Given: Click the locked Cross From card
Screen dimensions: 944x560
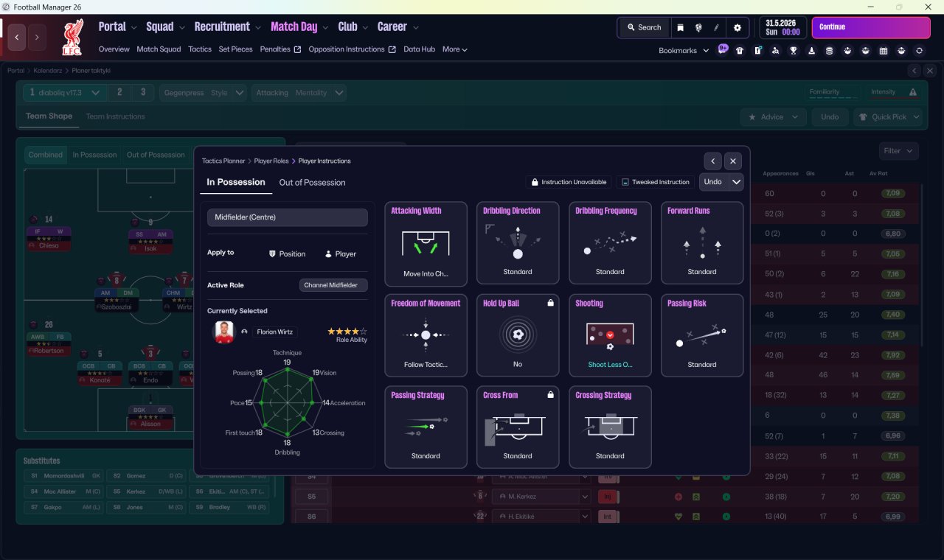Looking at the screenshot, I should tap(518, 427).
